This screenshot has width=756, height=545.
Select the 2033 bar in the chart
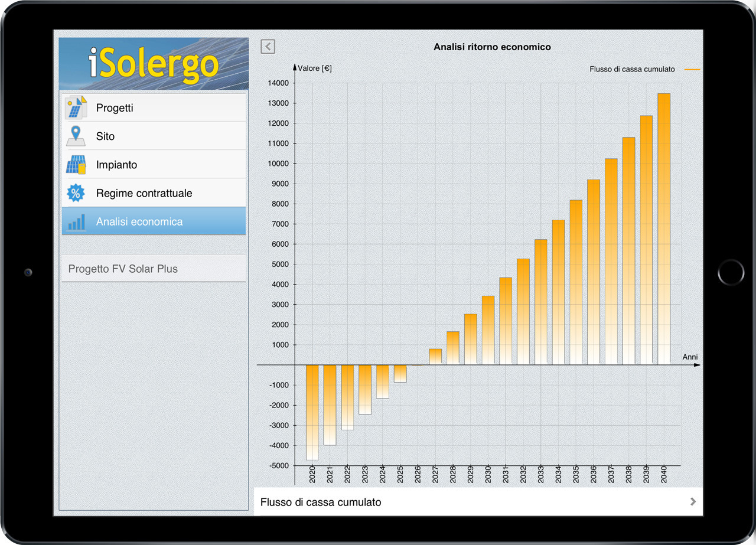541,302
